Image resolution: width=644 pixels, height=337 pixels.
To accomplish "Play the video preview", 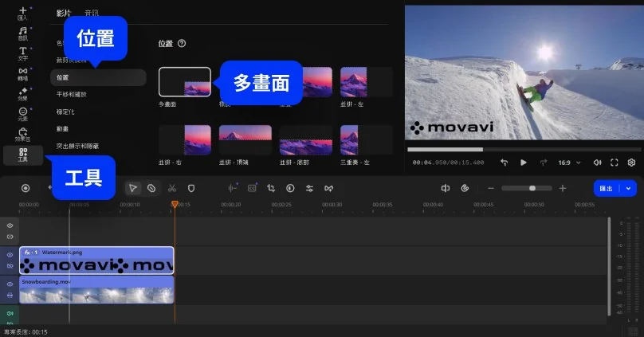I will [524, 163].
